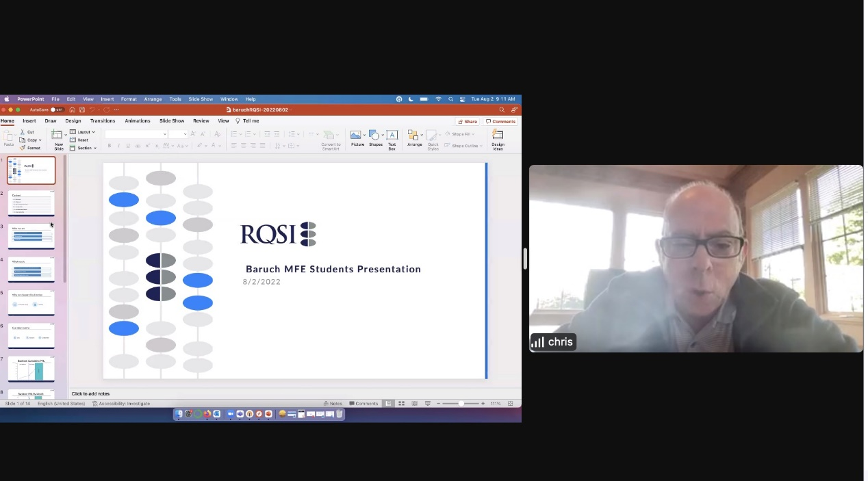Insert a Text Box
This screenshot has height=481, width=868.
coord(392,139)
